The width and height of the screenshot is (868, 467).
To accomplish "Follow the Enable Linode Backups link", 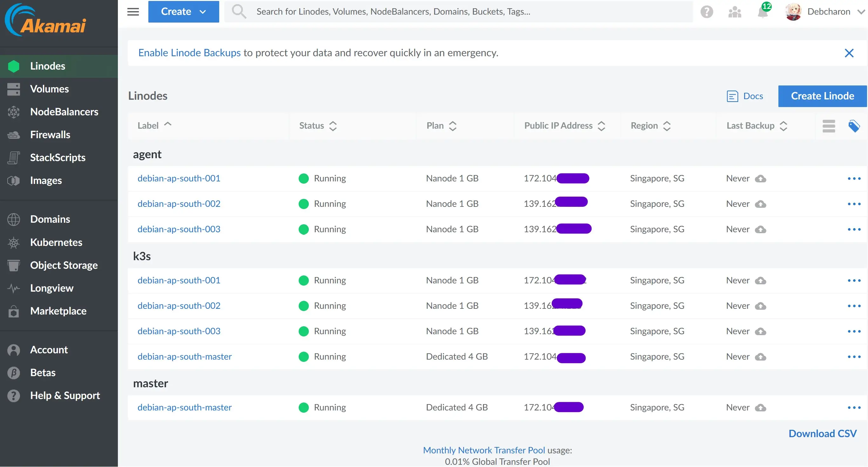I will [189, 53].
